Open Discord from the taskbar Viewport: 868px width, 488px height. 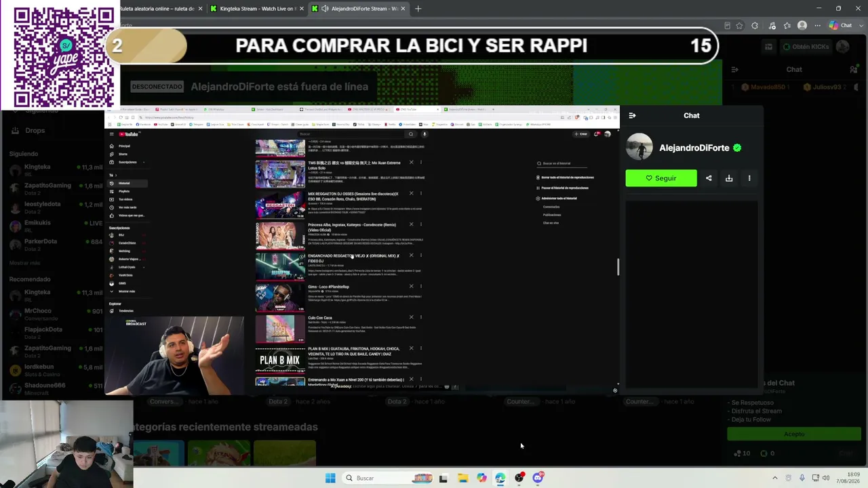(x=538, y=478)
